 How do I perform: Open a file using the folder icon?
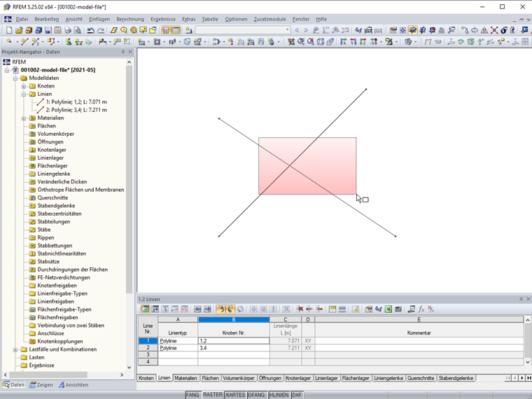pyautogui.click(x=19, y=30)
